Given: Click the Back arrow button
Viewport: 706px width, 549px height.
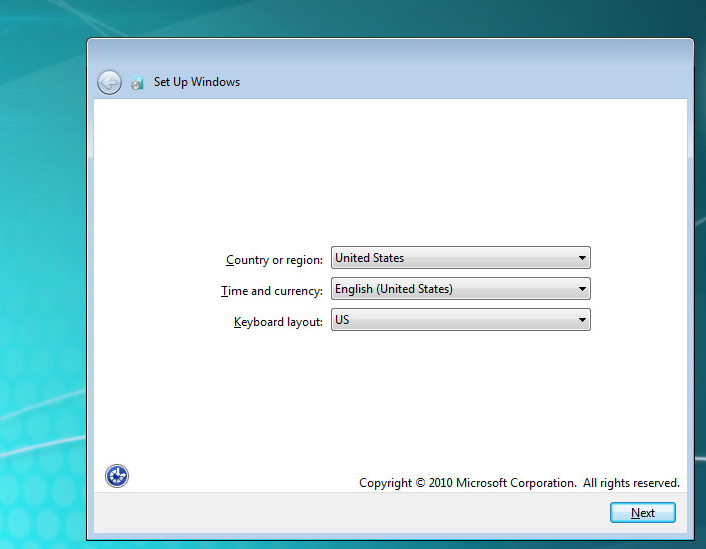Looking at the screenshot, I should pos(109,82).
